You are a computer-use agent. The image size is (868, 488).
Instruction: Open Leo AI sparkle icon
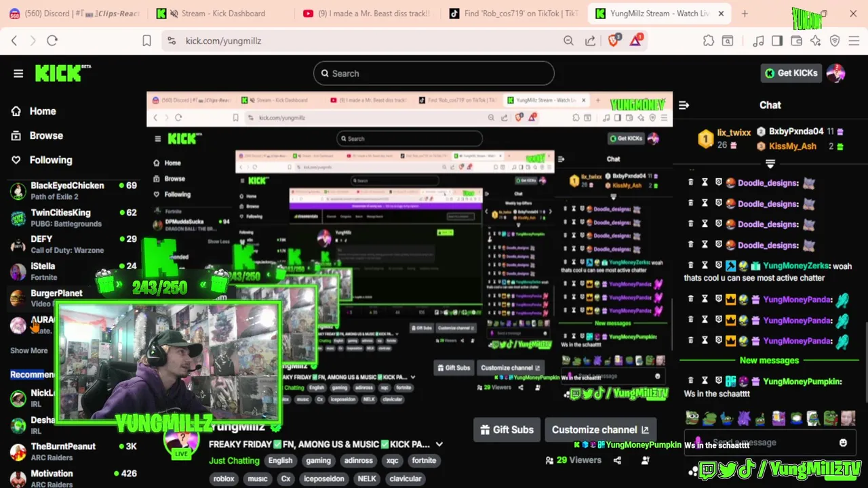(815, 41)
